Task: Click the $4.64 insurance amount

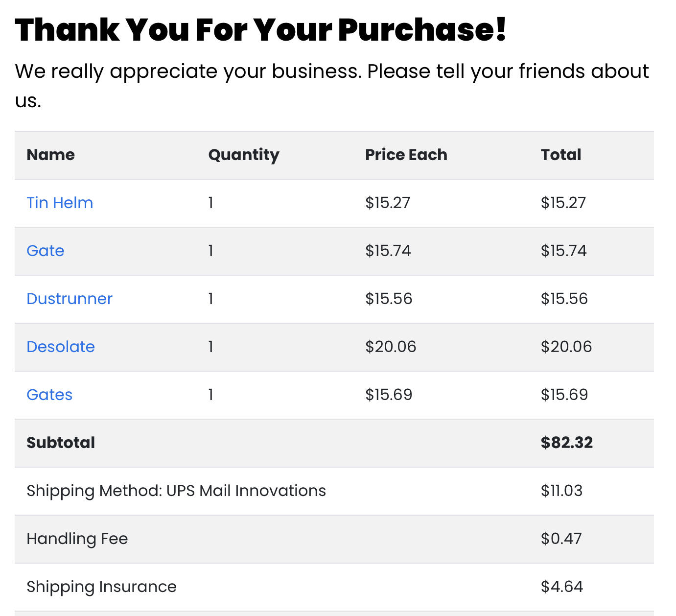Action: (562, 587)
